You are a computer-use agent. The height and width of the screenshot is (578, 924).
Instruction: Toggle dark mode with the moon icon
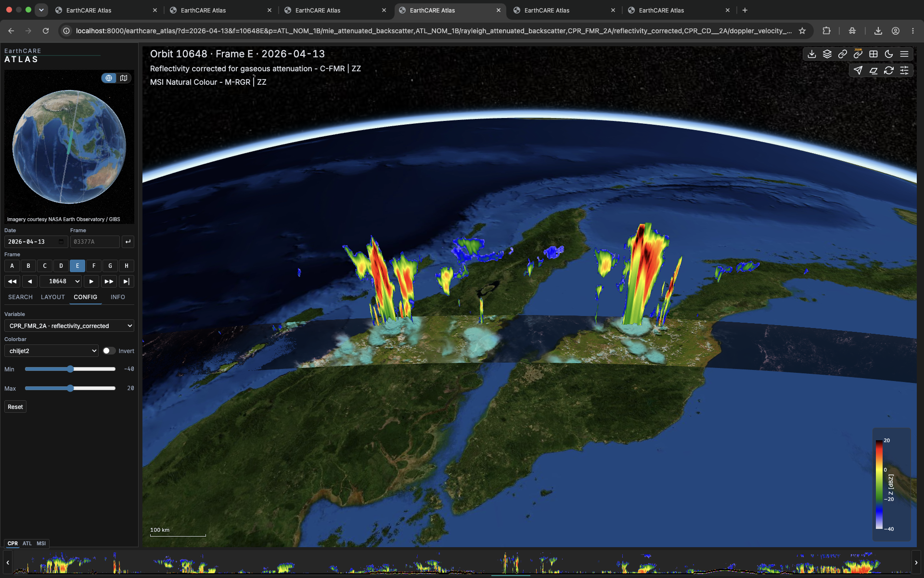point(889,54)
